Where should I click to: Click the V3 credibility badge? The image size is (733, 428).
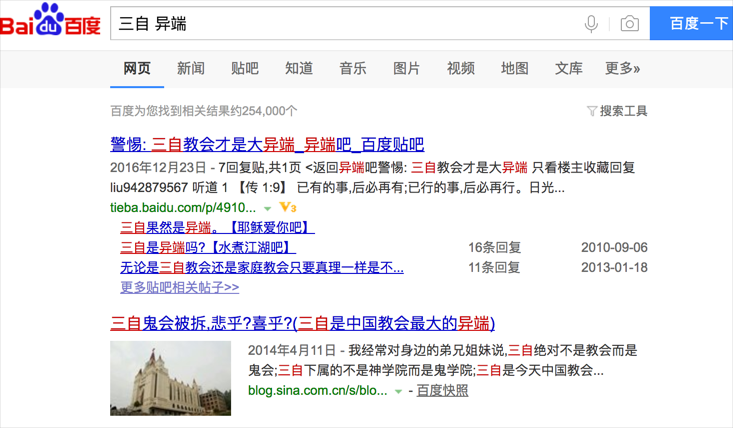[288, 207]
